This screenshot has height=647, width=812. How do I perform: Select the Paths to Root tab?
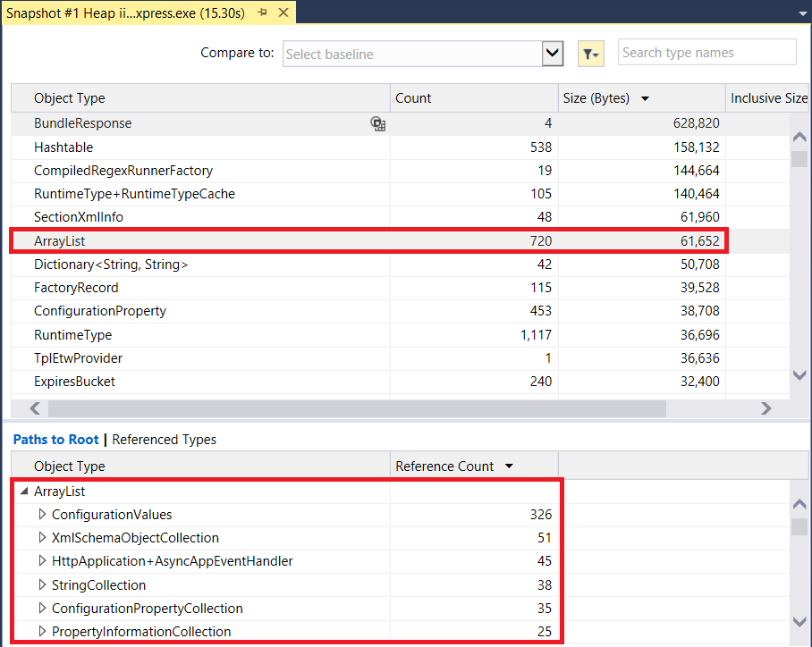tap(55, 440)
